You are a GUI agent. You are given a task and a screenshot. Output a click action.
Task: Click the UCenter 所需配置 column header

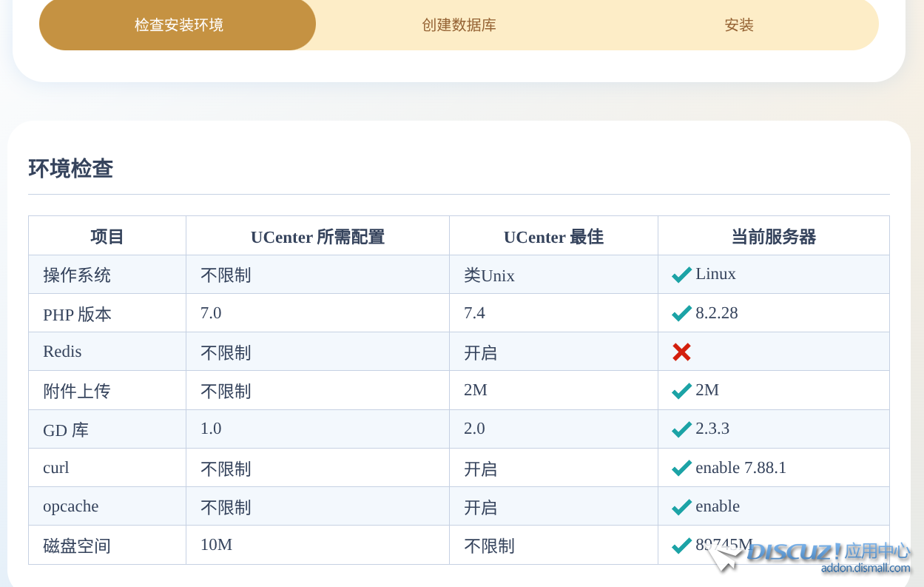click(x=317, y=236)
